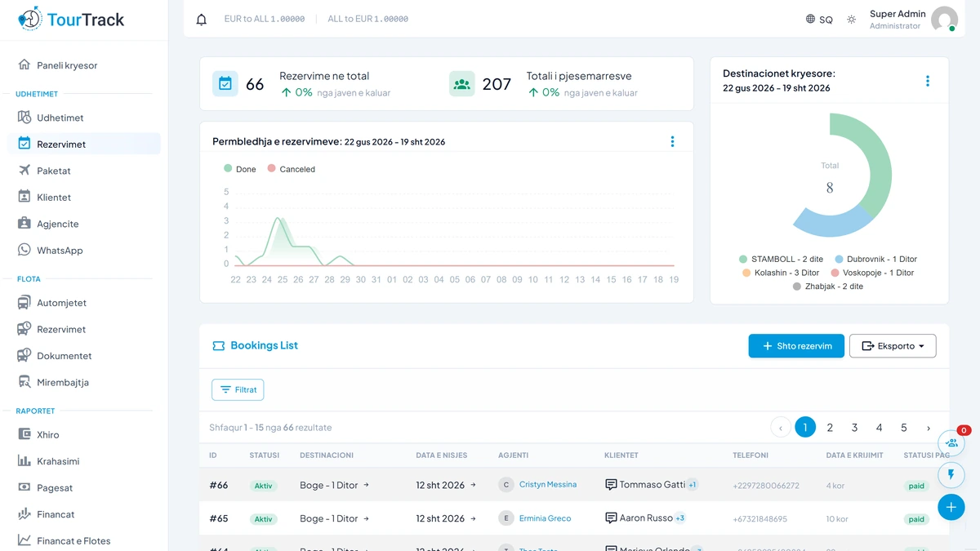Open agent Cristyn Messina link
Image resolution: width=980 pixels, height=551 pixels.
pyautogui.click(x=548, y=485)
